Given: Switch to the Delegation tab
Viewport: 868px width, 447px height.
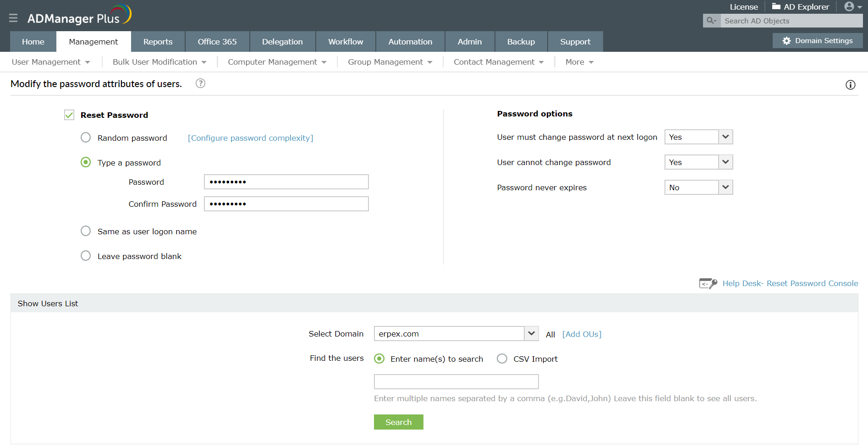Looking at the screenshot, I should tap(282, 42).
